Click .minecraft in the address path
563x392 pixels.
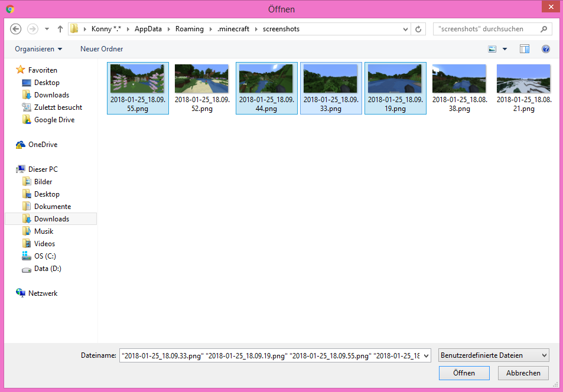click(233, 29)
